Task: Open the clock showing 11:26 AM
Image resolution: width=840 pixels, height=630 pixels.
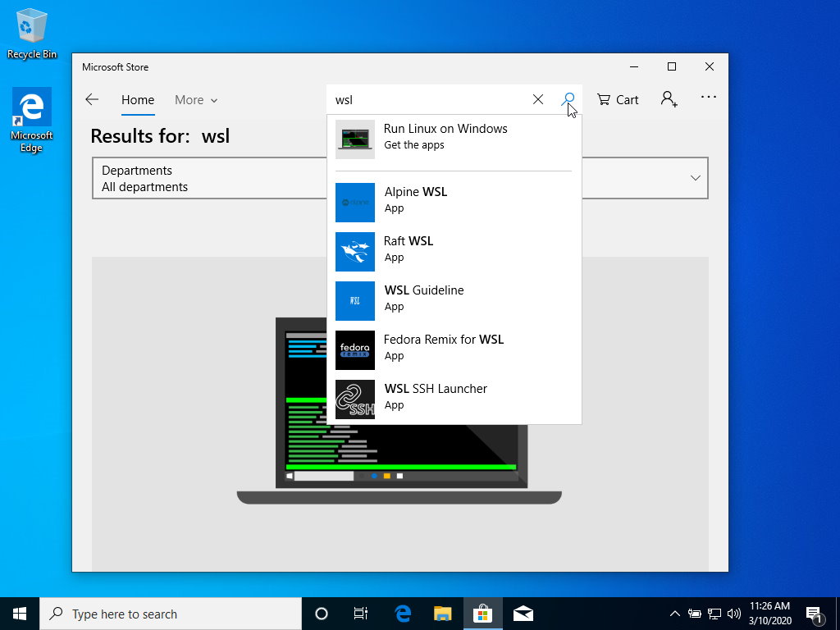Action: 769,614
